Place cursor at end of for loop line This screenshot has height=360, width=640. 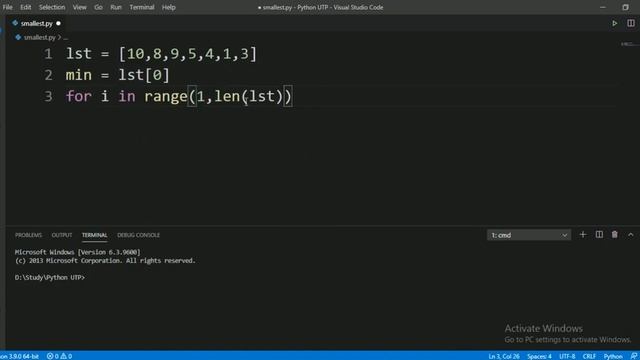[x=292, y=96]
